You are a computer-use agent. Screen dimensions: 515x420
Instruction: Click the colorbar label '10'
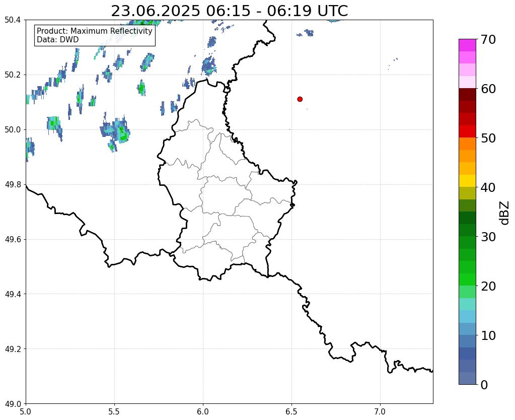(x=488, y=335)
